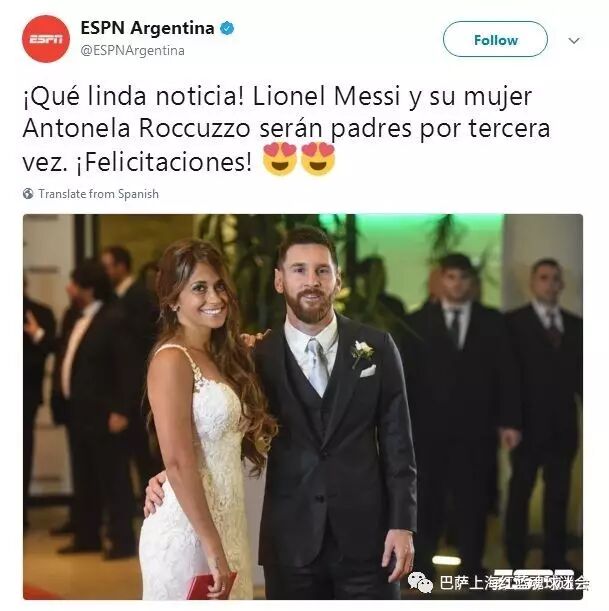The height and width of the screenshot is (611, 609).
Task: Select the first heart-eyes emoji
Action: [280, 159]
